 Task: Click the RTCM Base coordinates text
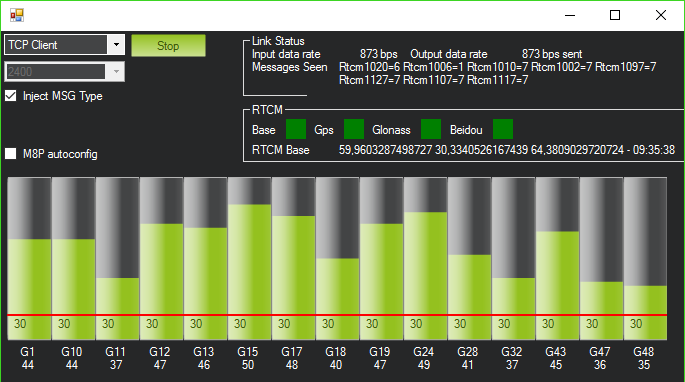(x=507, y=150)
